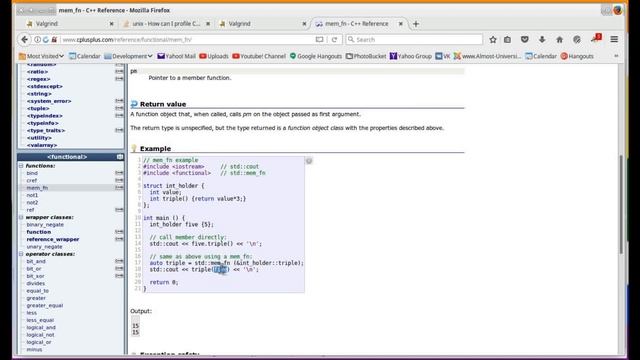Go back with the browser back arrow
Viewport: 640px width, 360px height.
[24, 40]
